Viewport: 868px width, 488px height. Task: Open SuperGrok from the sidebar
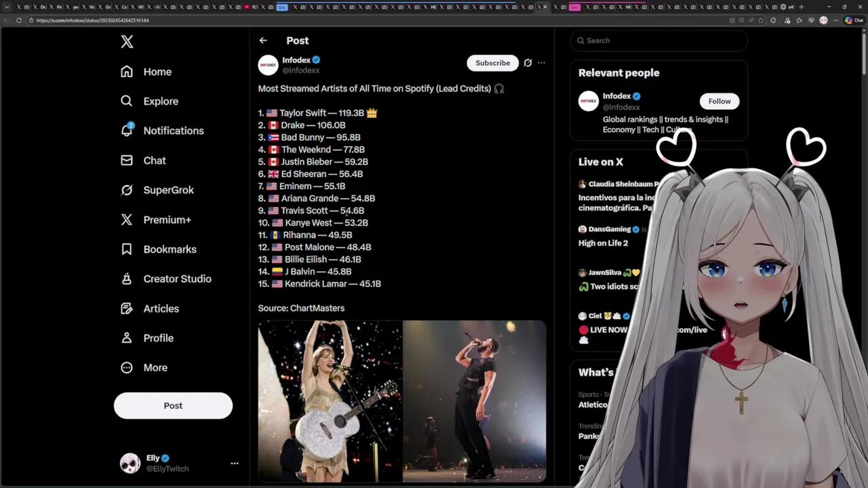157,190
